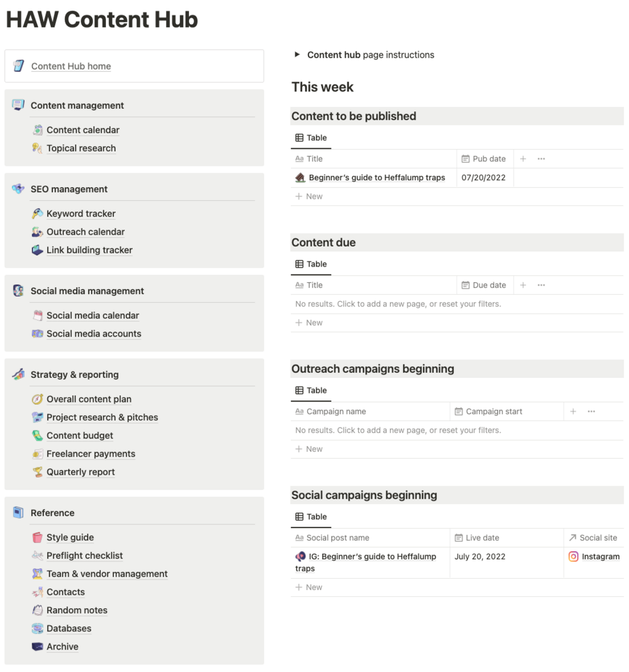629x672 pixels.
Task: Open the Social media accounts link
Action: (x=94, y=334)
